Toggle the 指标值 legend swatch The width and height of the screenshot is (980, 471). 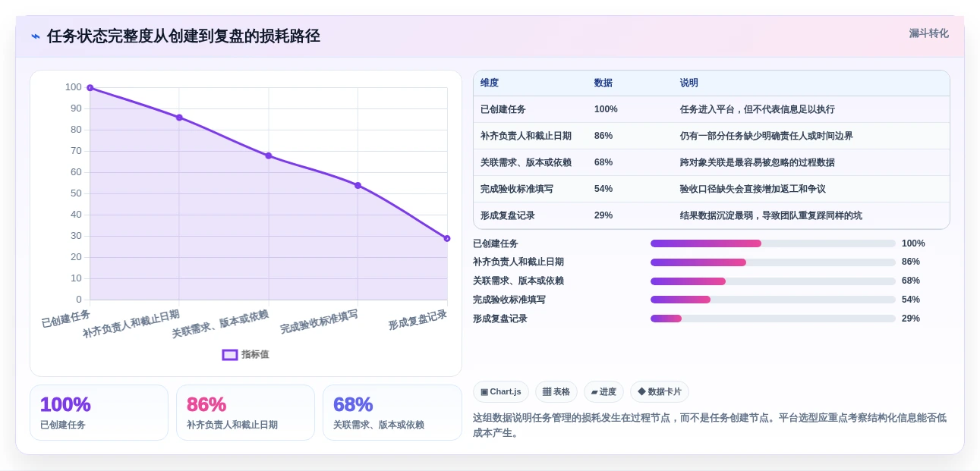pyautogui.click(x=230, y=354)
